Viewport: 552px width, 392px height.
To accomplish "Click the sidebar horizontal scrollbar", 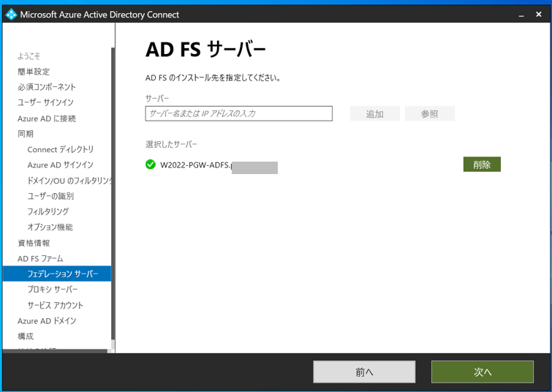I will click(x=55, y=351).
